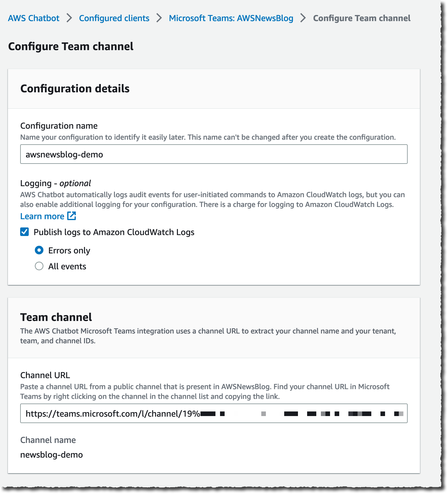
Task: Open the Microsoft Teams: AWSNewsBlog client
Action: click(231, 18)
